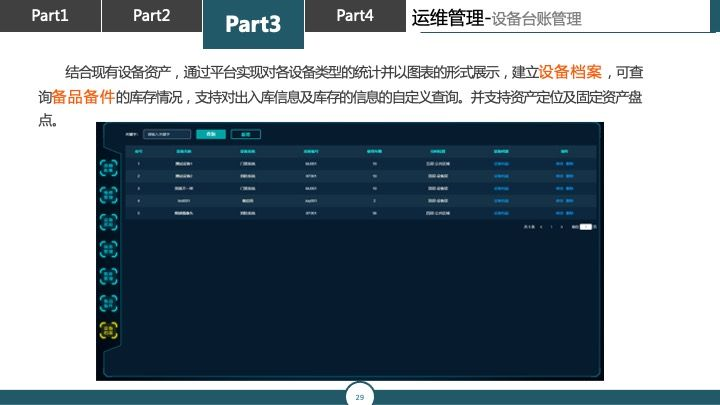Switch to the Part2 tab
Image resolution: width=720 pixels, height=405 pixels.
pyautogui.click(x=152, y=16)
